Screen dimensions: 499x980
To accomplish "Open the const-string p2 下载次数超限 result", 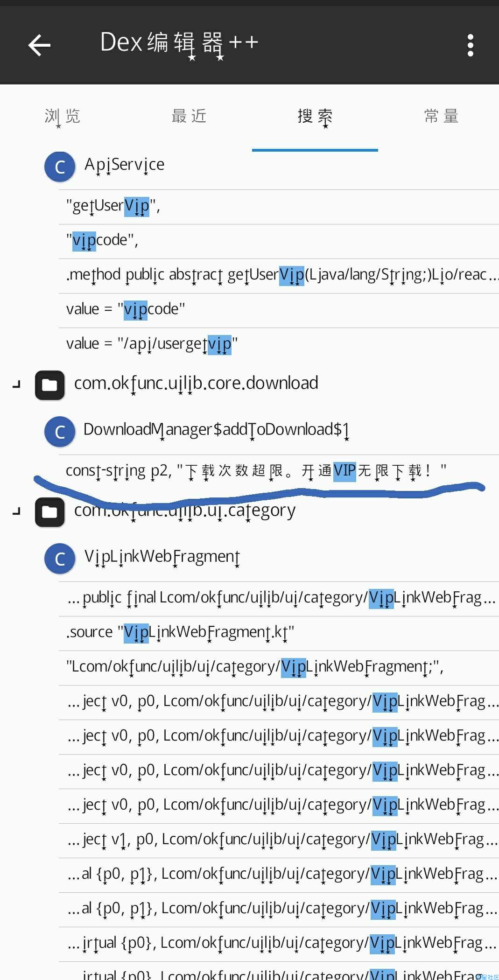I will click(279, 471).
